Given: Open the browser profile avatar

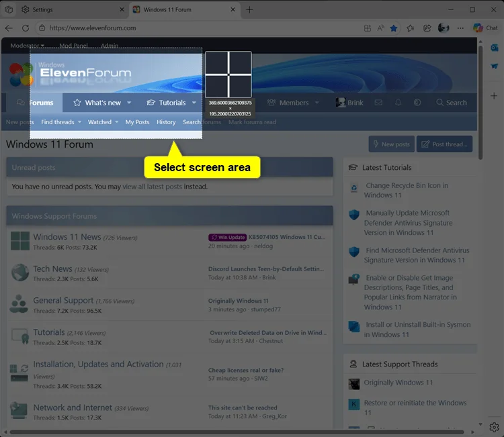Looking at the screenshot, I should click(x=444, y=28).
